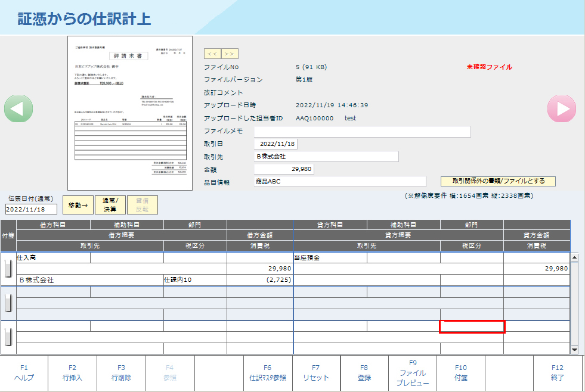Image resolution: width=585 pixels, height=392 pixels.
Task: Edit the upper 取引先 field showing B株式会社
Action: coord(326,157)
